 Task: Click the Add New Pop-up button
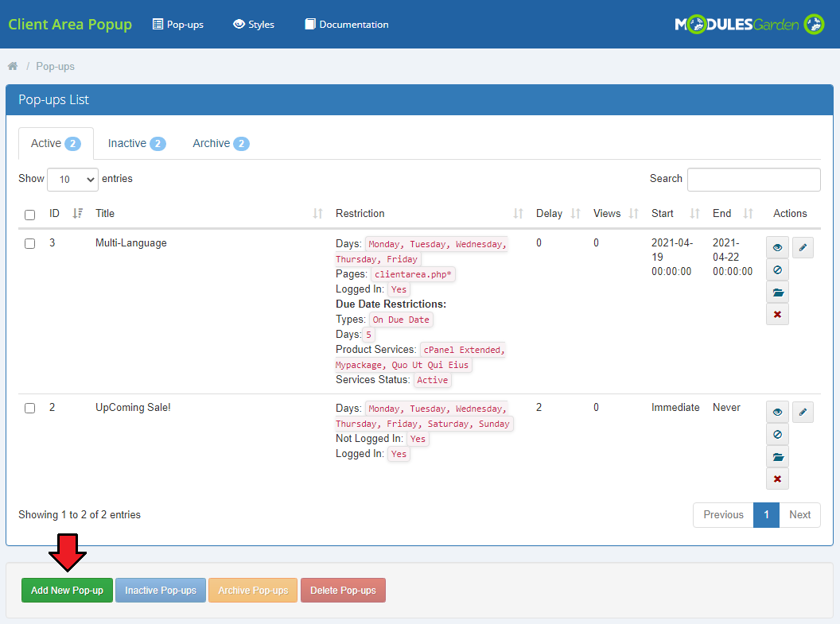click(x=67, y=591)
